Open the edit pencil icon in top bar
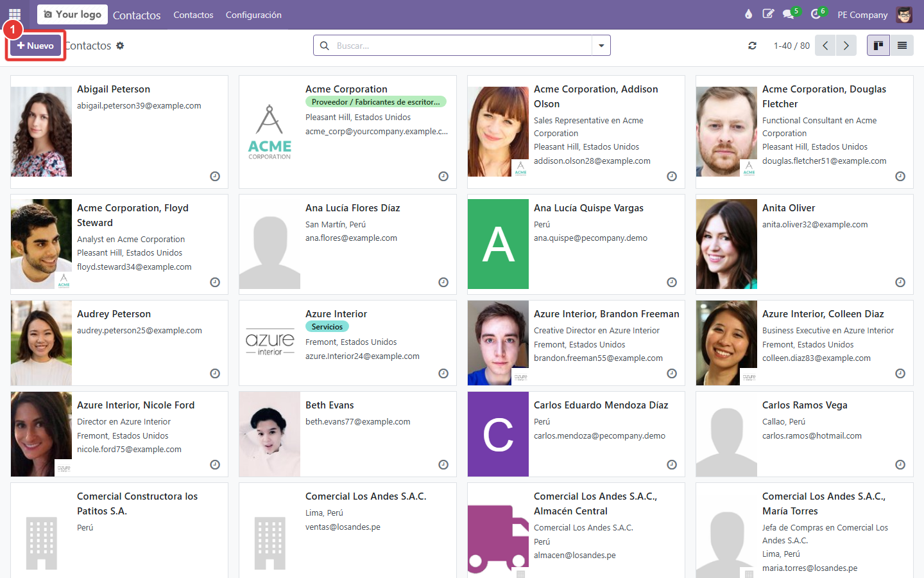924x578 pixels. tap(768, 14)
